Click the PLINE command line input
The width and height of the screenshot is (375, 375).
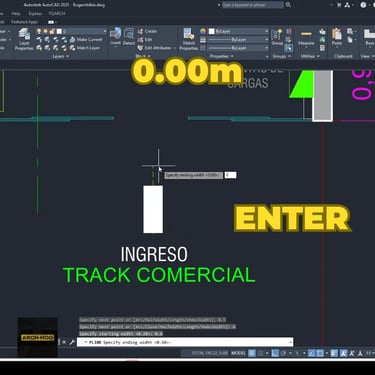(185, 342)
